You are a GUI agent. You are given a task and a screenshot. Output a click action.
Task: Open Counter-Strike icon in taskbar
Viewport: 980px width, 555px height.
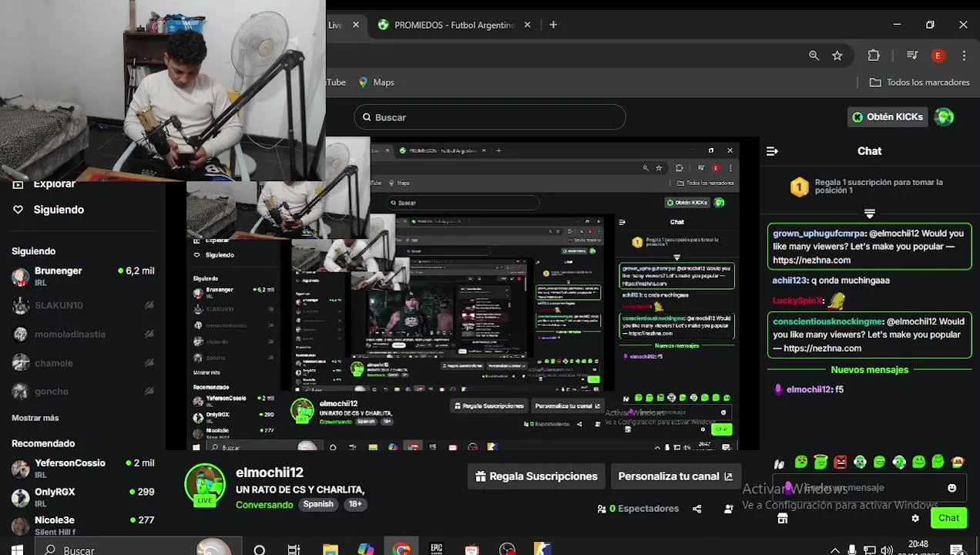point(542,550)
